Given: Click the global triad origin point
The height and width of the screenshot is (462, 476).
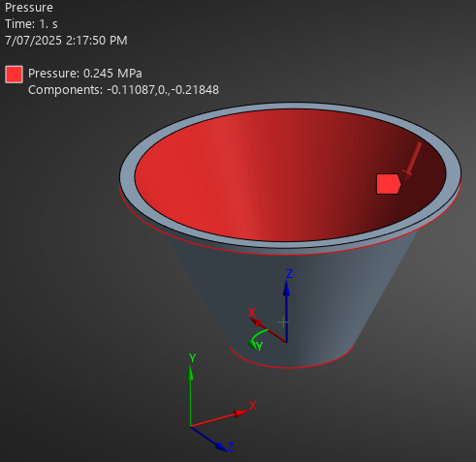Looking at the screenshot, I should (190, 426).
